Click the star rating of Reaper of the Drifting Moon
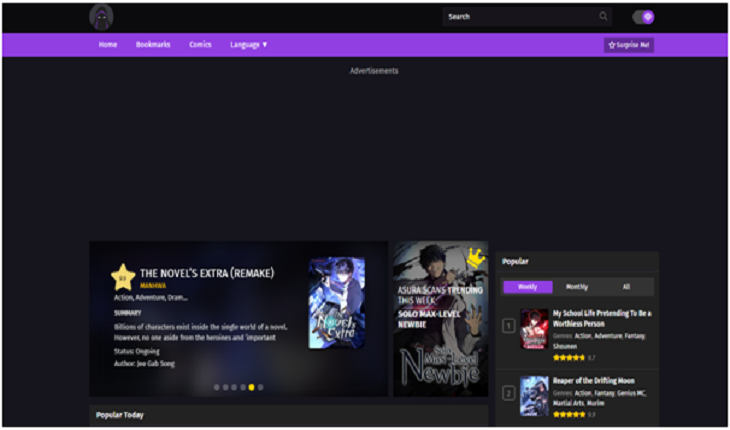This screenshot has height=430, width=730. point(568,414)
